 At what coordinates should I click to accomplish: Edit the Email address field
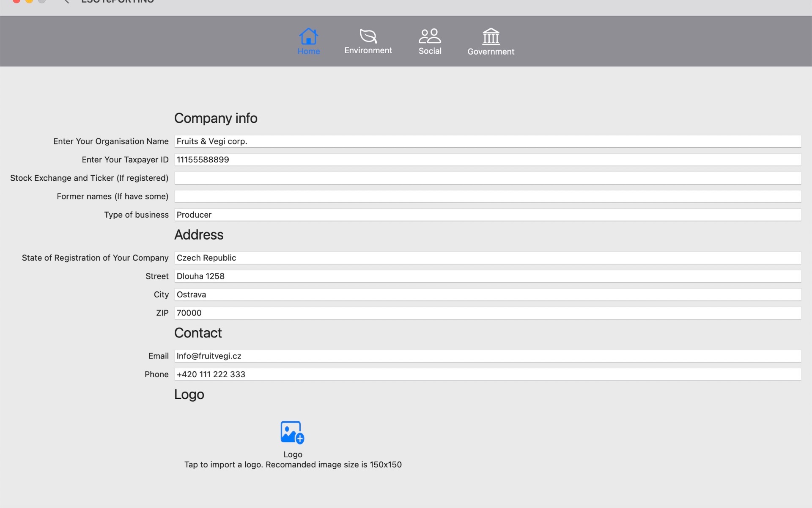[487, 356]
